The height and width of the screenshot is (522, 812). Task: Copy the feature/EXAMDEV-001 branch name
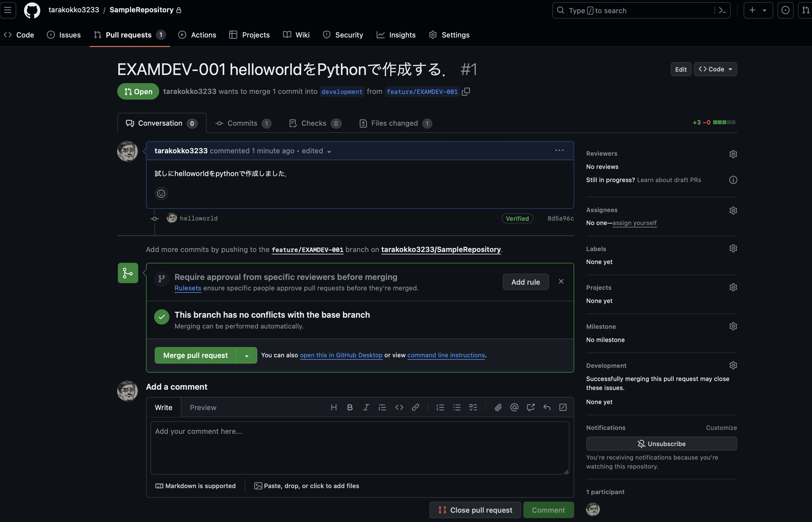tap(466, 91)
